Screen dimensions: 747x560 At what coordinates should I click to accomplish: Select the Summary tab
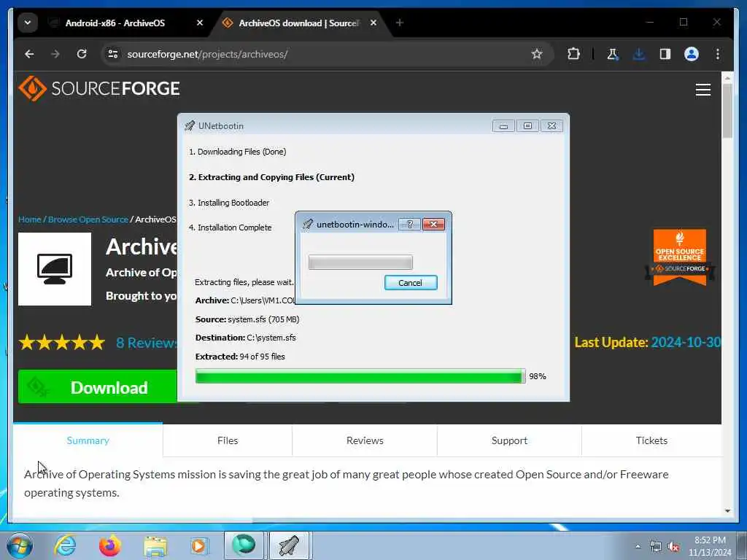click(x=88, y=440)
